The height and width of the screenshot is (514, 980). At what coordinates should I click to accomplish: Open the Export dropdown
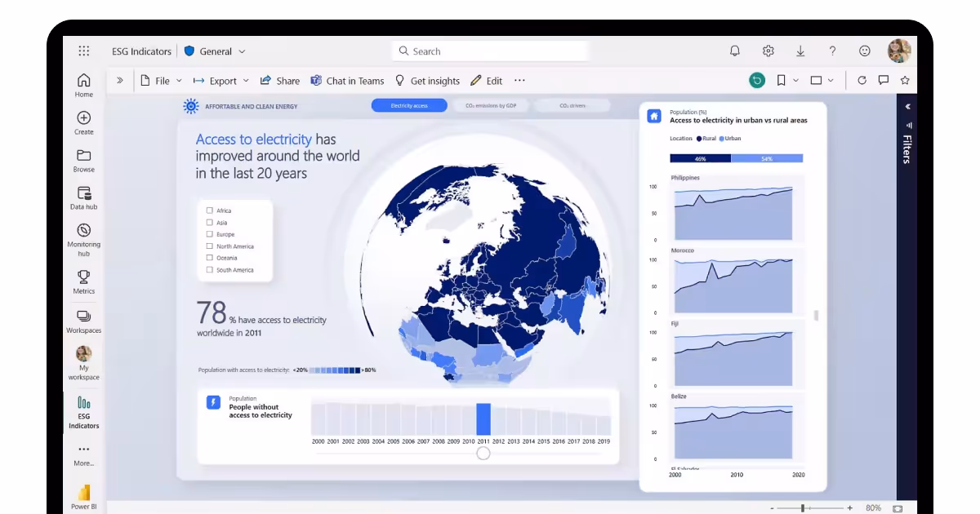tap(221, 81)
